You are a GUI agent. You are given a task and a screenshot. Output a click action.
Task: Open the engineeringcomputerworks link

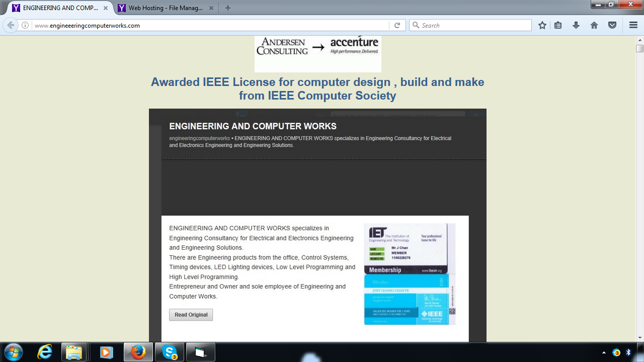[199, 138]
